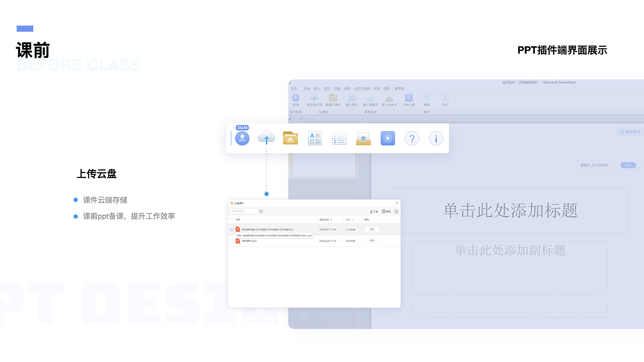Switch to the 审阅 ribbon tab

click(376, 88)
